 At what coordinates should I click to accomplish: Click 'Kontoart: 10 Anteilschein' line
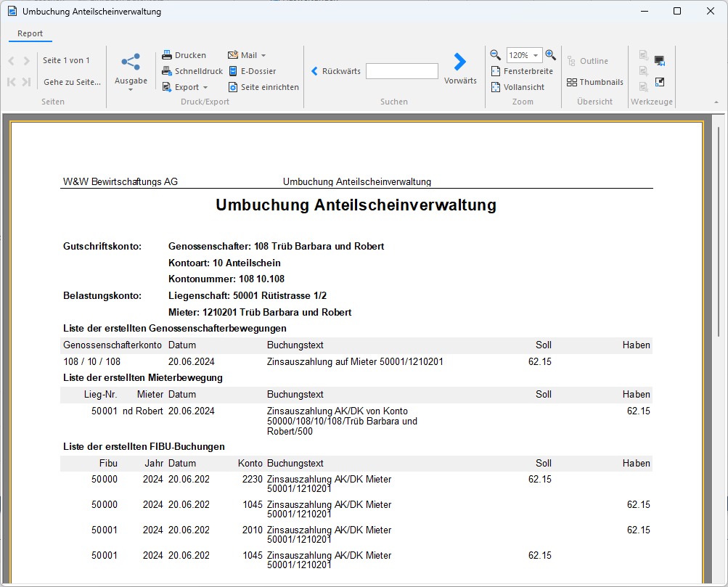pyautogui.click(x=224, y=263)
